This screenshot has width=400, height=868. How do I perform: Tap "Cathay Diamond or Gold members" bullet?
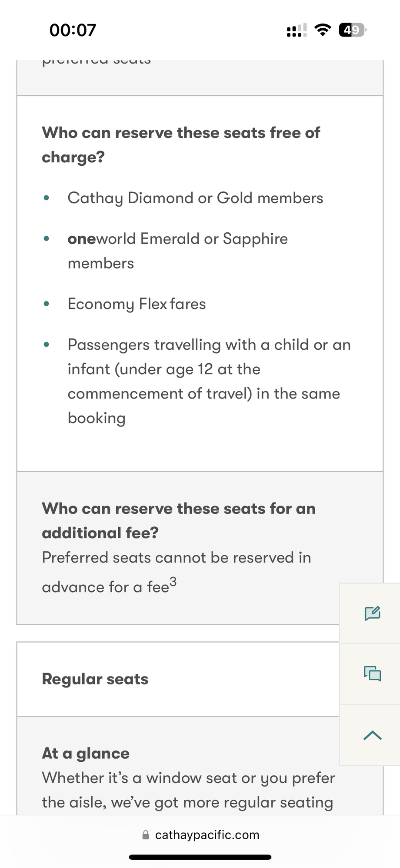[x=195, y=198]
